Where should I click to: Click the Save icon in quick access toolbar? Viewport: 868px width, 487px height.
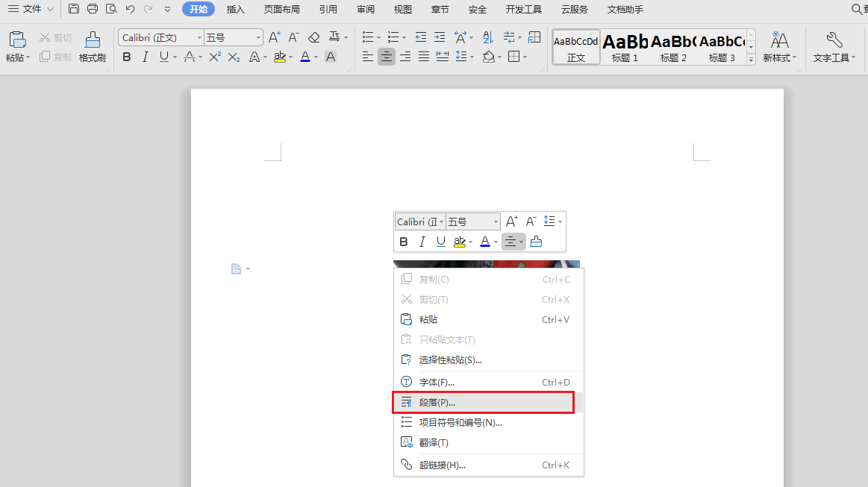click(x=73, y=9)
